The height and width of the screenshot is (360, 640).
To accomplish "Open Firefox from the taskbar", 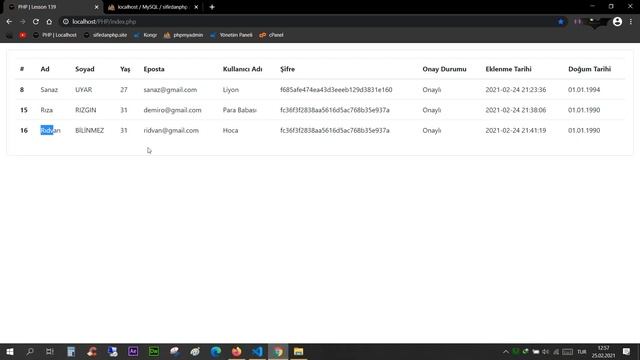I will coord(237,351).
